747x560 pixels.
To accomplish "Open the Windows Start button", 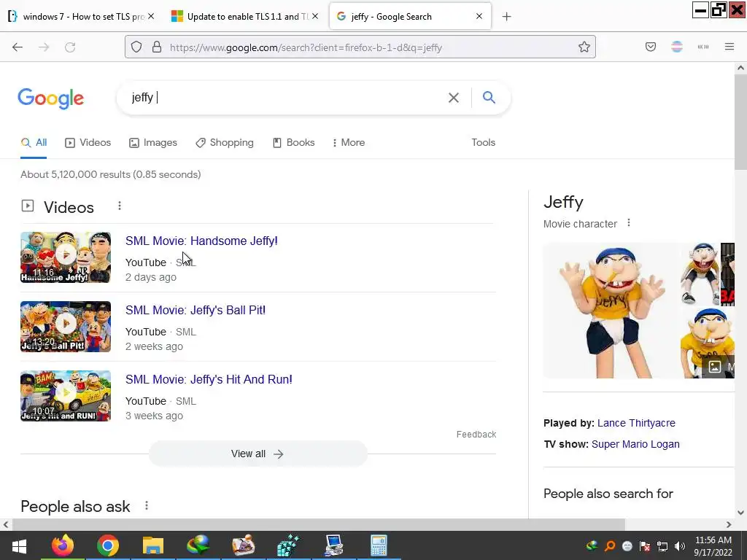I will pos(19,545).
